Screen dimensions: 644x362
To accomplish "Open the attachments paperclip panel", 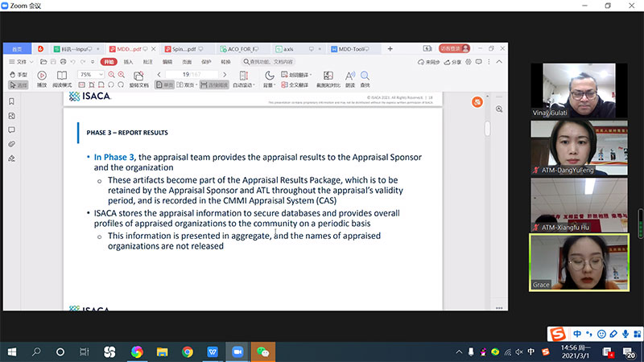I will pyautogui.click(x=11, y=144).
